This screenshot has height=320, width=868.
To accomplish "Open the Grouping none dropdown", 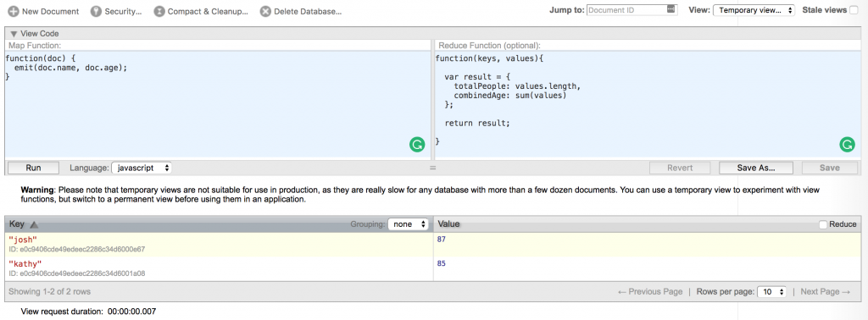I will point(409,223).
